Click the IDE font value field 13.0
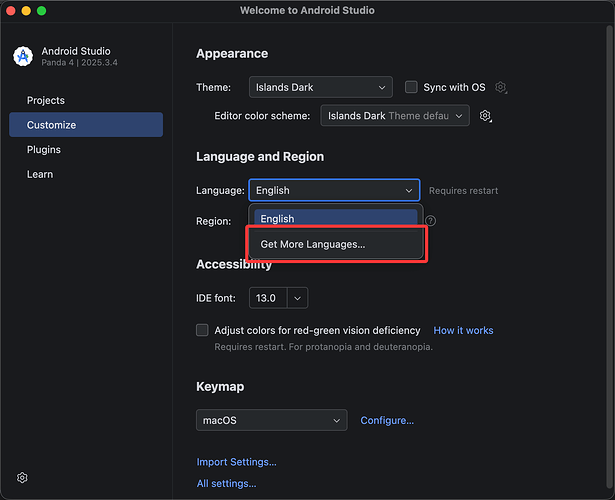 (268, 298)
